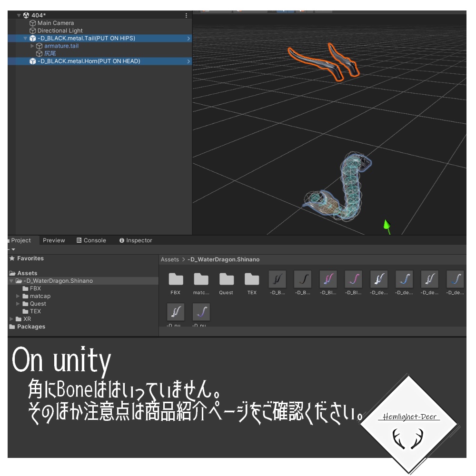Open the -D_BLACK.metal.Horn prefab via its right chevron
This screenshot has width=476, height=476.
(x=188, y=61)
